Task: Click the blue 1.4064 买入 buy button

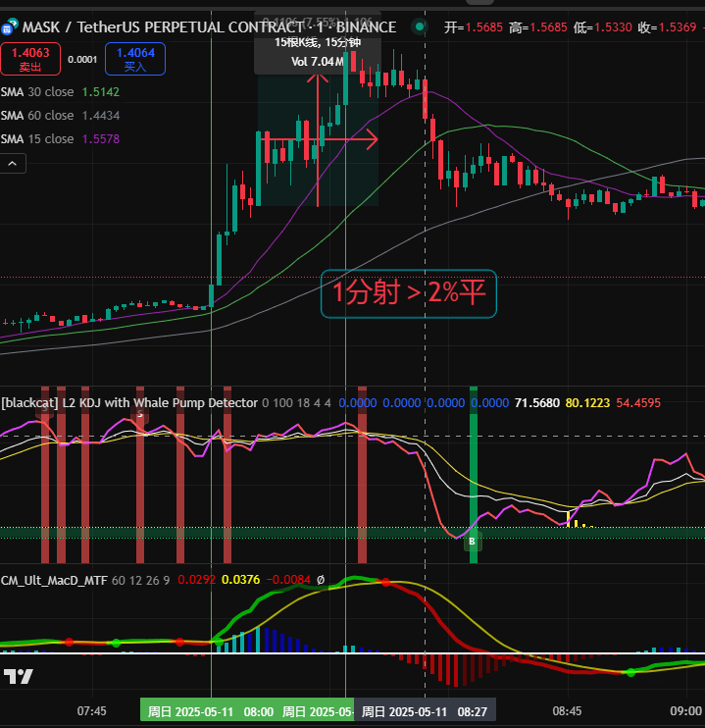Action: [x=135, y=59]
